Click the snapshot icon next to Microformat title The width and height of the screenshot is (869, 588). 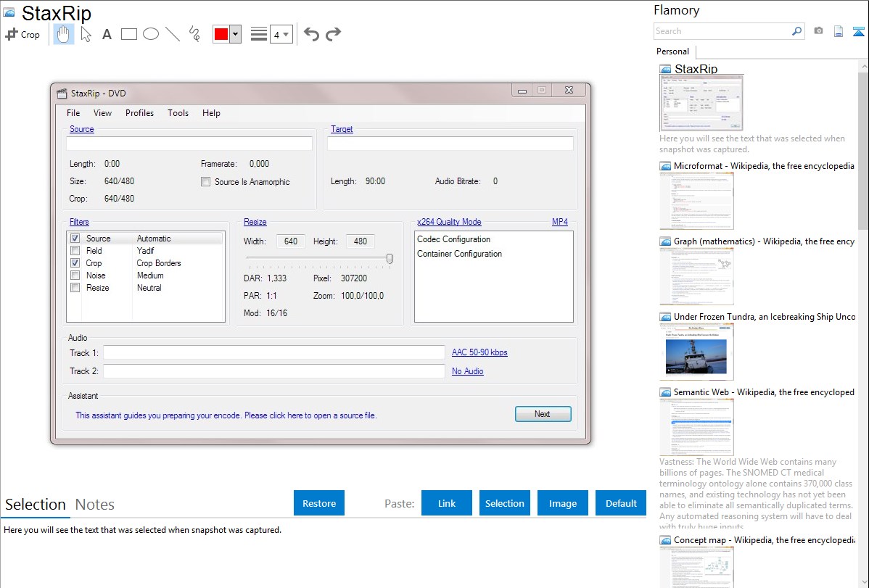pos(665,166)
